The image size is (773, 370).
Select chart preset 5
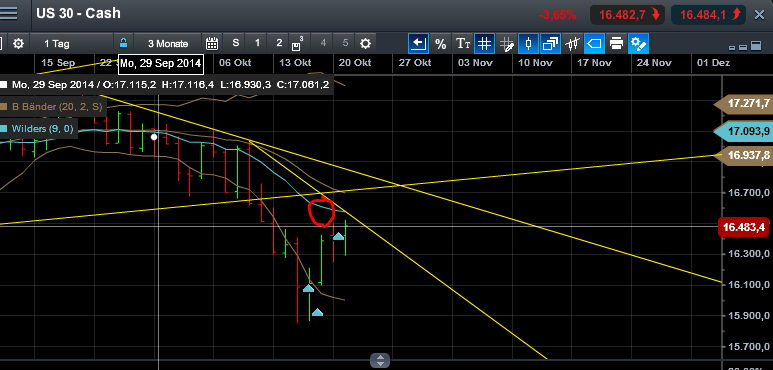point(345,43)
